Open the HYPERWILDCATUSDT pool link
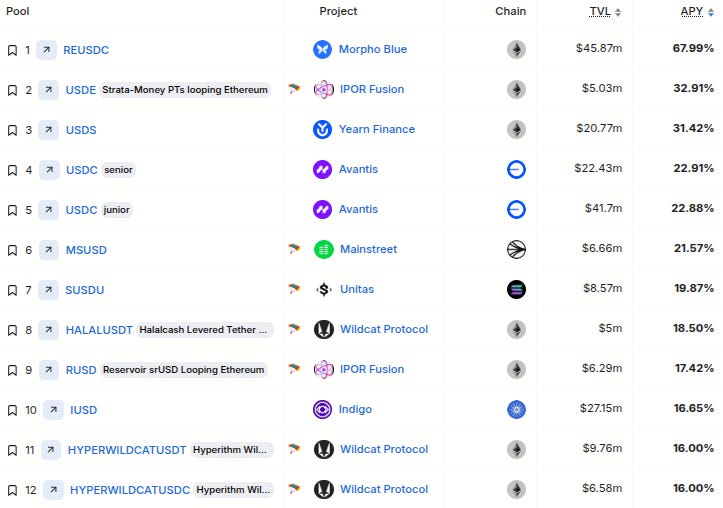The image size is (723, 508). click(x=127, y=450)
